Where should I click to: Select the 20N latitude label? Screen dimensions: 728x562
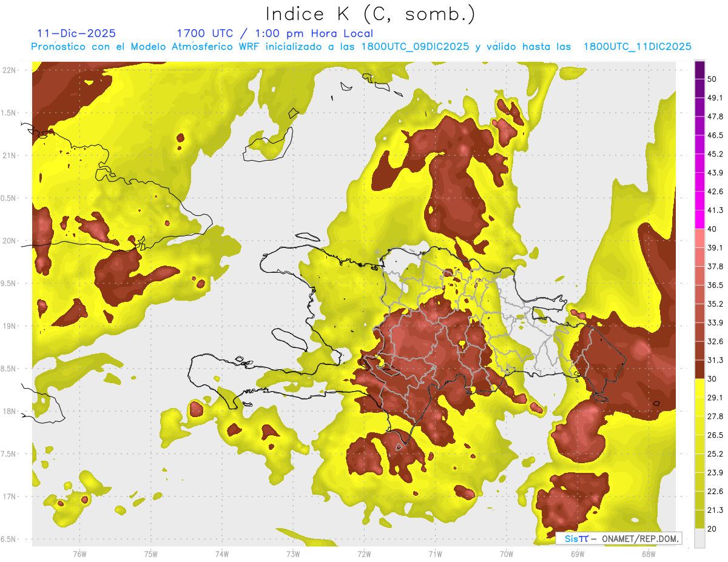10,241
